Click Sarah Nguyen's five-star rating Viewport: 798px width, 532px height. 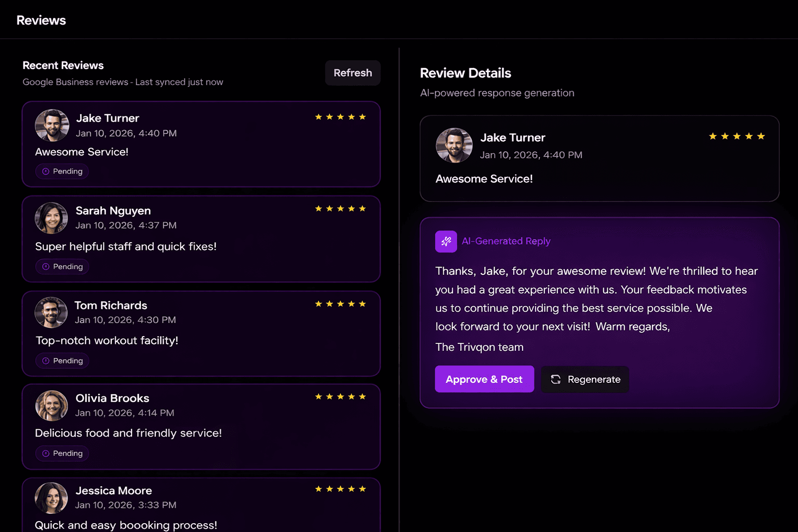(340, 209)
